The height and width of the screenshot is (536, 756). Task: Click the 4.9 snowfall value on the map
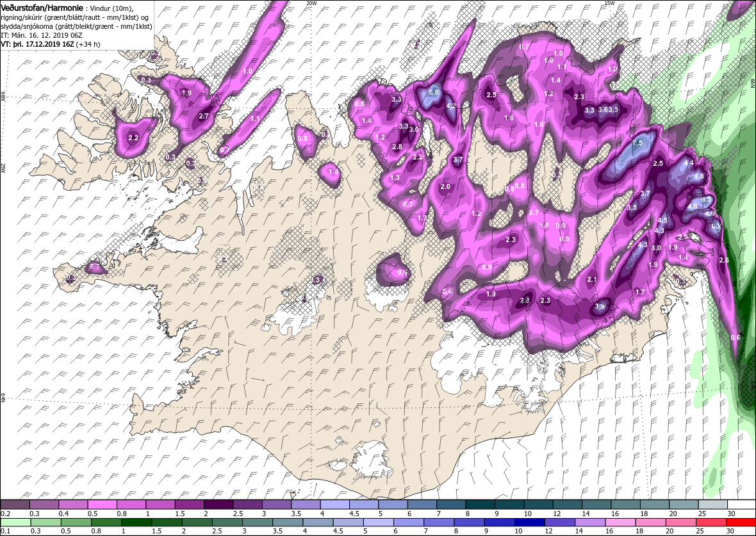[710, 213]
